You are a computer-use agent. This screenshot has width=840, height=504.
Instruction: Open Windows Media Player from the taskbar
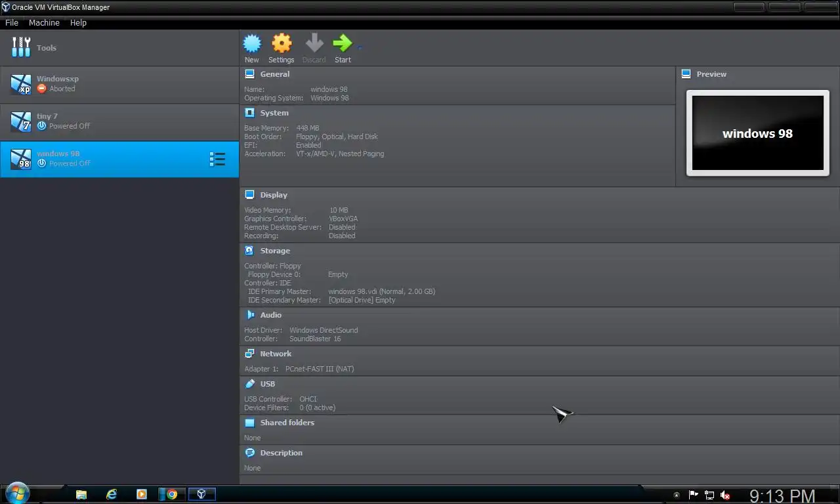[142, 494]
